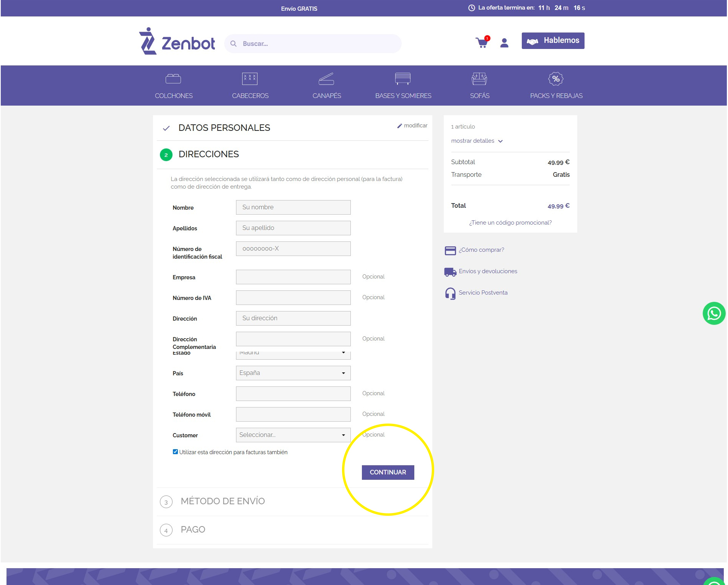Open Bases y Somieres menu item
Viewport: 728px width, 585px height.
(x=403, y=96)
